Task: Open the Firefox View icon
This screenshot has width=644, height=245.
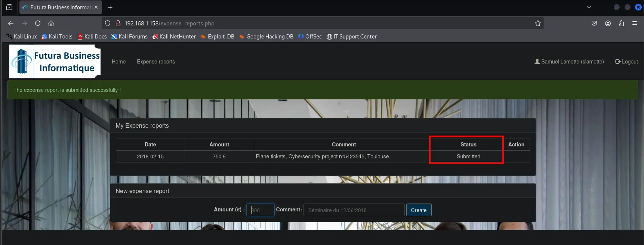Action: pos(9,7)
